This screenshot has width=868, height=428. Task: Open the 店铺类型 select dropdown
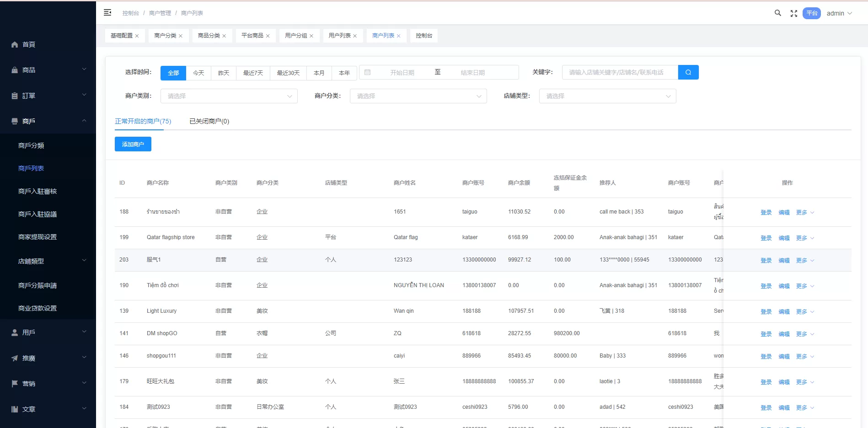tap(607, 96)
